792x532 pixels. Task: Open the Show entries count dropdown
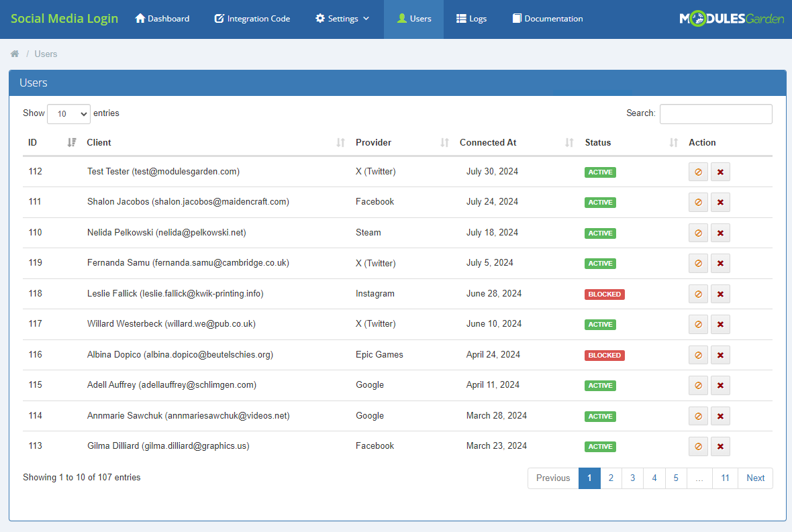[68, 114]
